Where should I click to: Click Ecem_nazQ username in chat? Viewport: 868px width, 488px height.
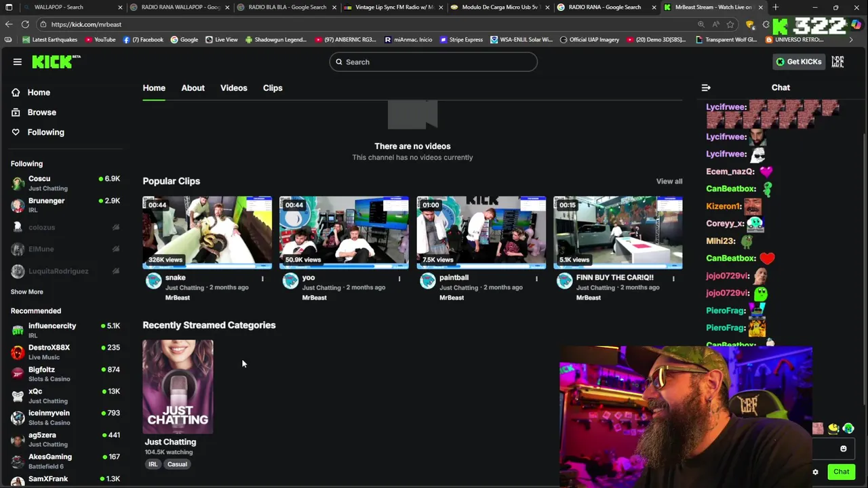pyautogui.click(x=730, y=172)
